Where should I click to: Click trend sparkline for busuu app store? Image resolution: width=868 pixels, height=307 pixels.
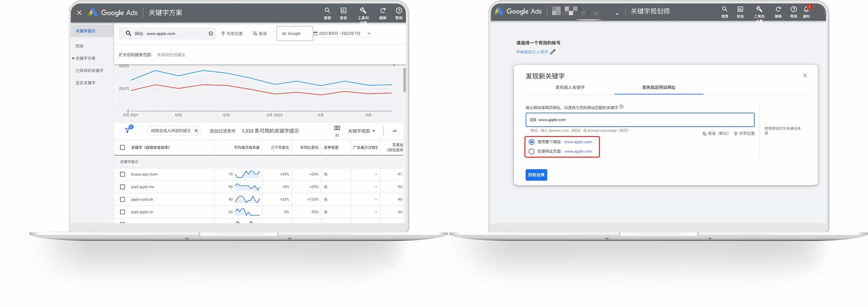click(x=248, y=173)
